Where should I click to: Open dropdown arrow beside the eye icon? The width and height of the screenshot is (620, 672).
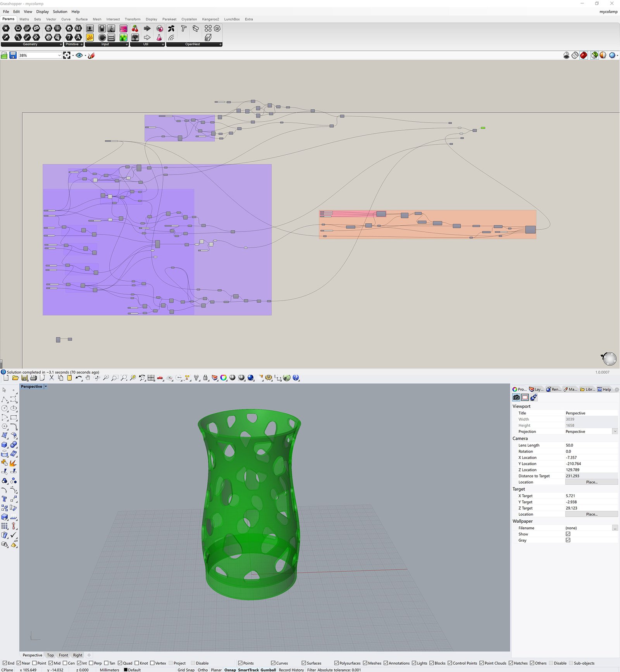pyautogui.click(x=85, y=55)
